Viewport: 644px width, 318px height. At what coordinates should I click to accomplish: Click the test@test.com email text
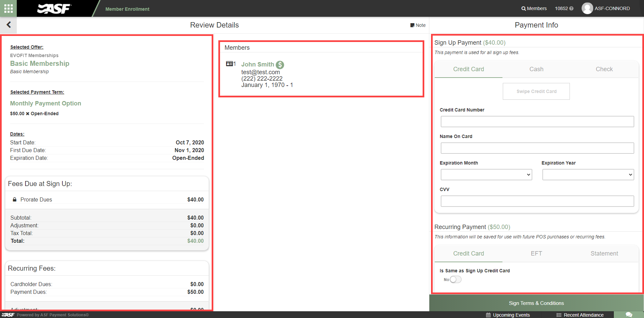[x=261, y=72]
